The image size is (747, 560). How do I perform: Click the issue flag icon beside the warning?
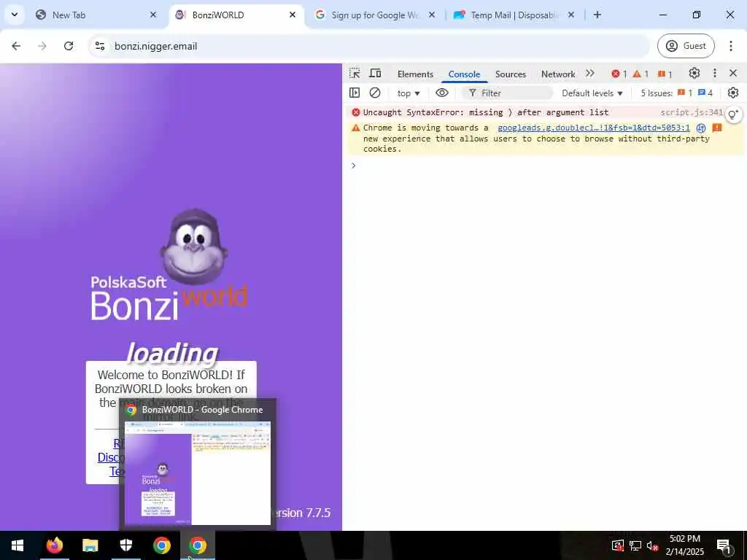(x=717, y=128)
